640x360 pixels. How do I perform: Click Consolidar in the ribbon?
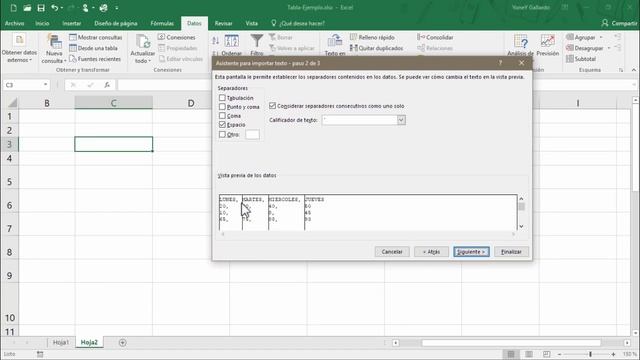tap(435, 37)
